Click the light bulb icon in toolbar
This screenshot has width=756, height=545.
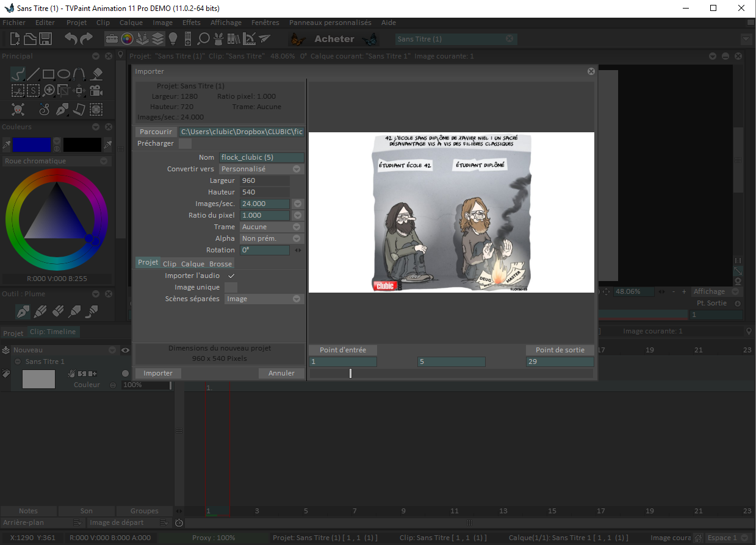tap(173, 39)
